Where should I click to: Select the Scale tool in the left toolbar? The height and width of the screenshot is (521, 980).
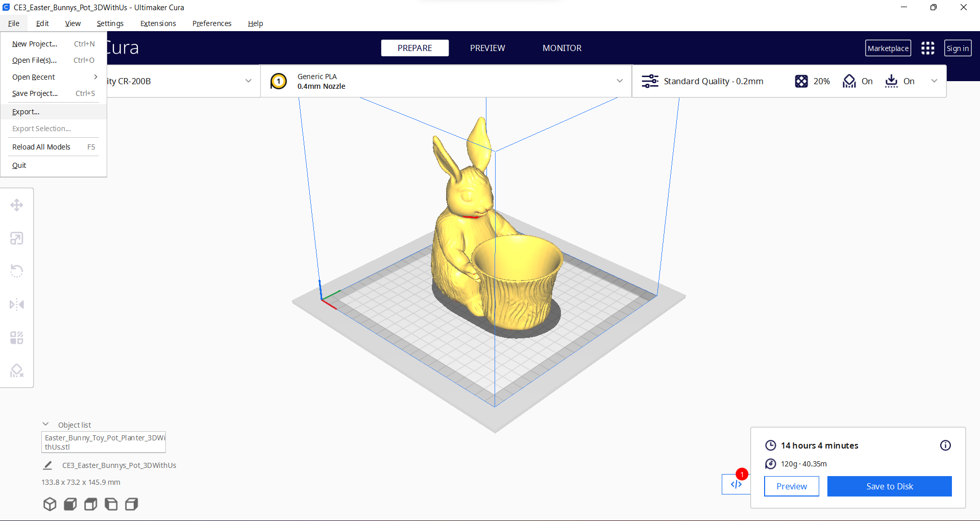click(17, 238)
